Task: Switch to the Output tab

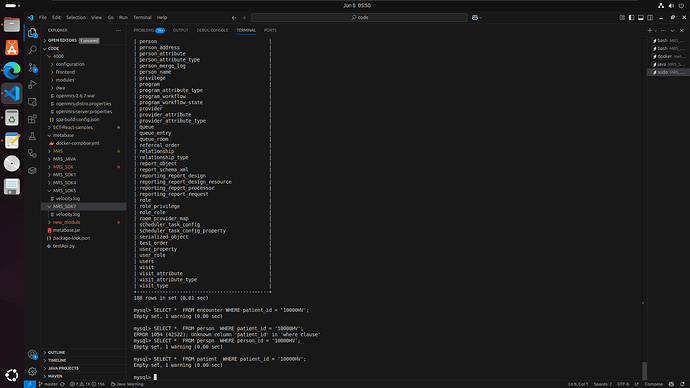Action: [x=180, y=30]
